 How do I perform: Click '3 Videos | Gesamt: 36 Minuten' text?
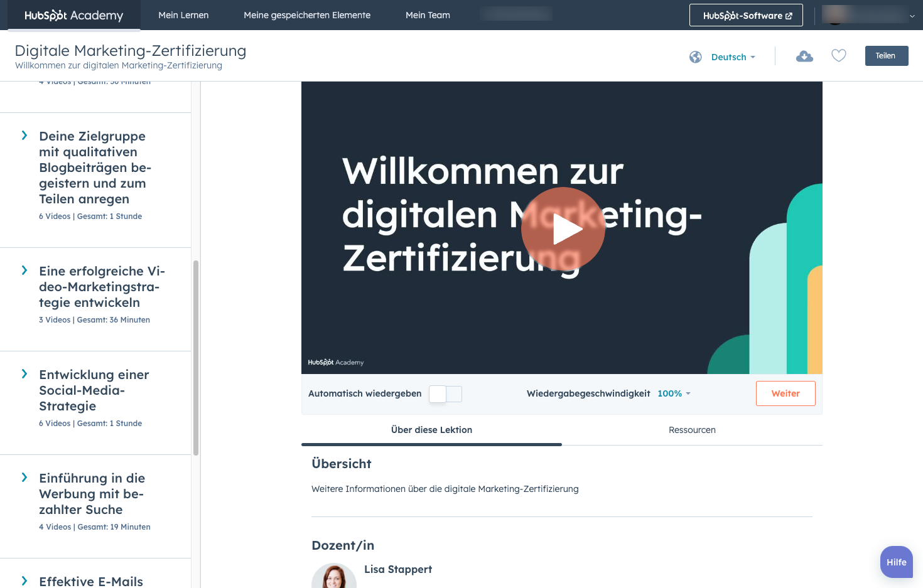click(x=94, y=320)
